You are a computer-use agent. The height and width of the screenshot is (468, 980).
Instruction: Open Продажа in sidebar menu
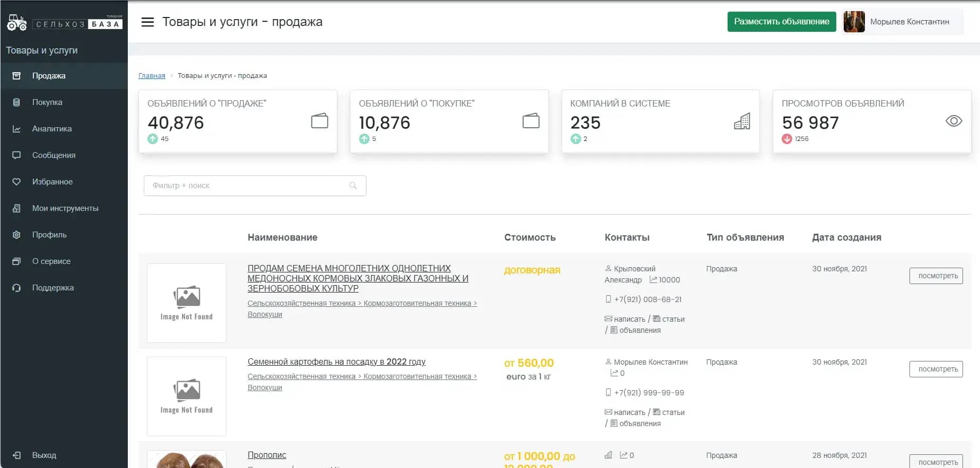tap(64, 76)
